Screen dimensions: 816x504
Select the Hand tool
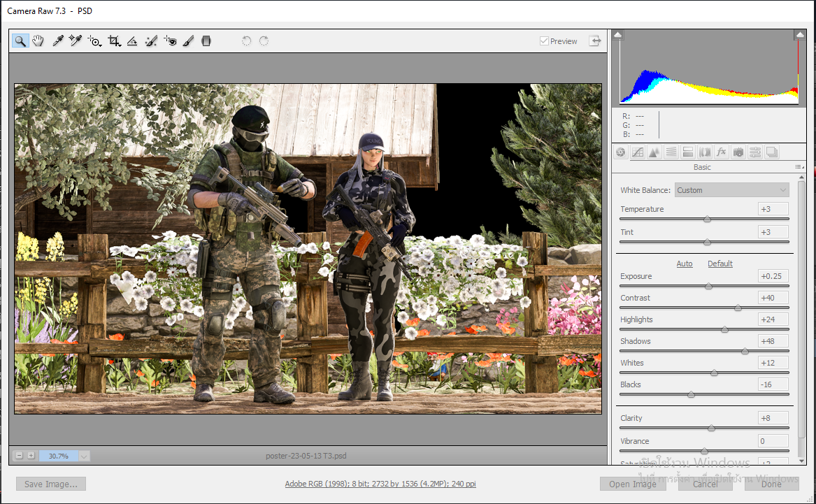38,41
